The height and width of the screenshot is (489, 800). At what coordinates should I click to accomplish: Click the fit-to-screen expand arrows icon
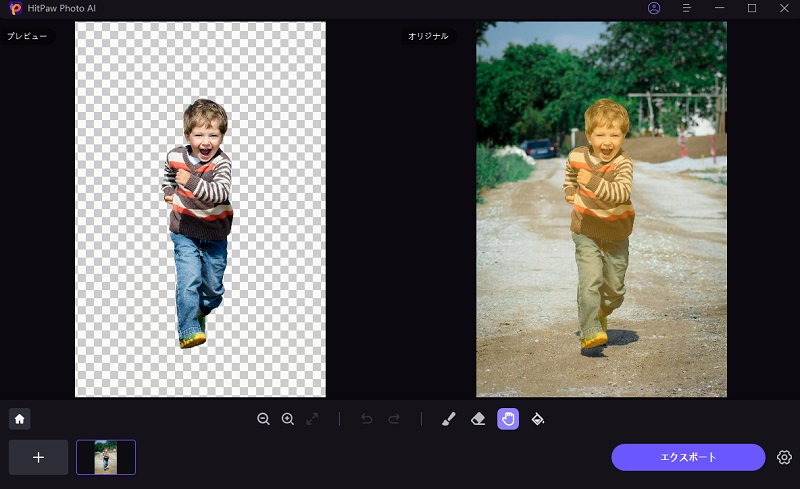click(312, 419)
